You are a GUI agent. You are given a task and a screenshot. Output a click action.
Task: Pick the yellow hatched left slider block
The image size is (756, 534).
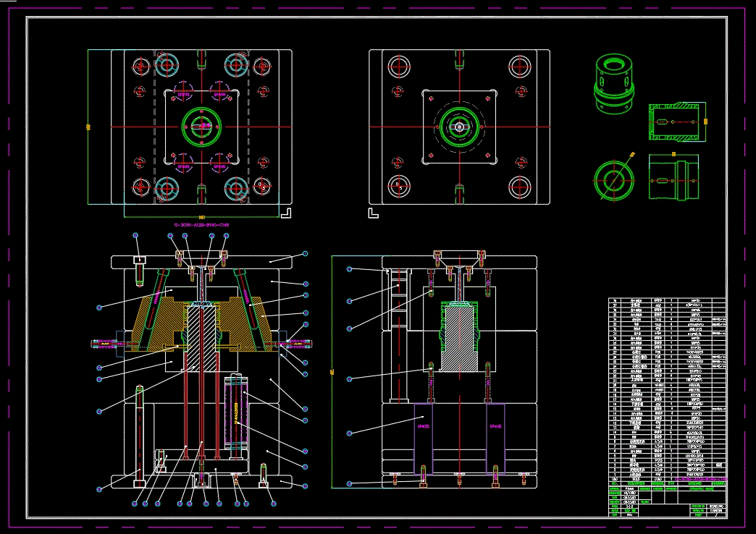[159, 323]
